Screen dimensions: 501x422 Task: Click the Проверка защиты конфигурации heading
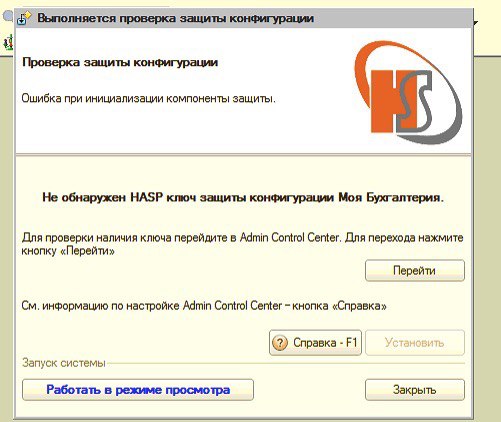(120, 62)
